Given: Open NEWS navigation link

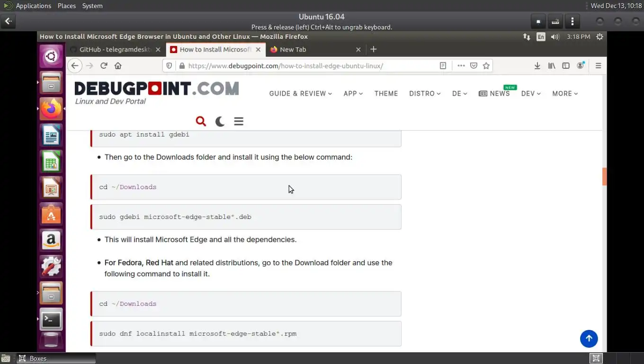Looking at the screenshot, I should click(494, 93).
